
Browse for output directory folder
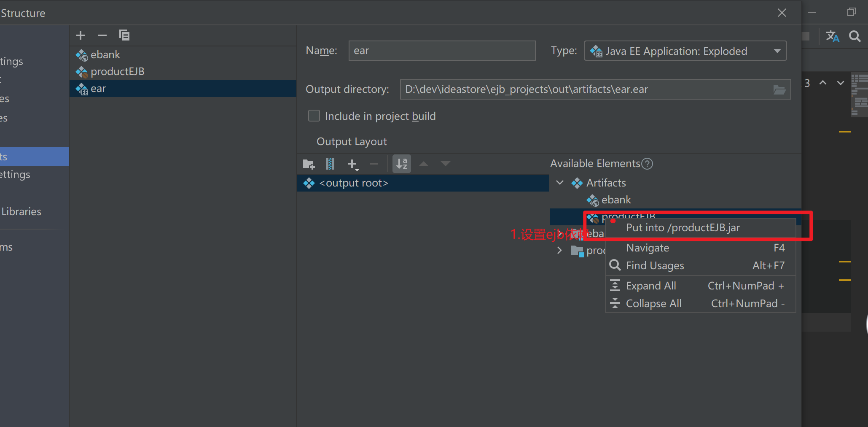click(x=779, y=89)
